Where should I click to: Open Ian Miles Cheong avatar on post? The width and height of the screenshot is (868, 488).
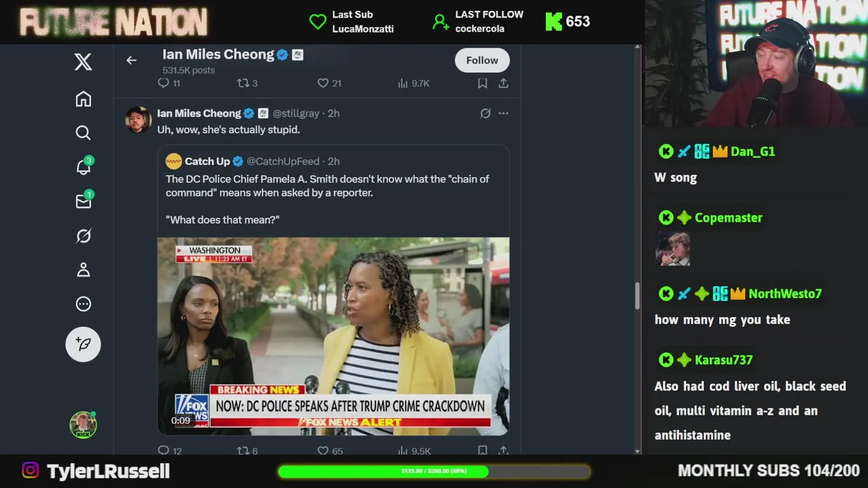138,119
